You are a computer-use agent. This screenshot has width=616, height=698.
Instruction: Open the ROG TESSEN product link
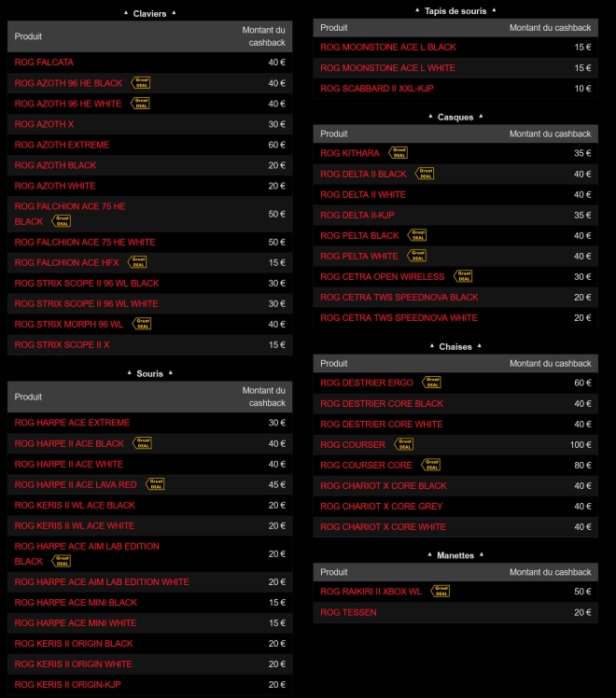click(x=348, y=612)
